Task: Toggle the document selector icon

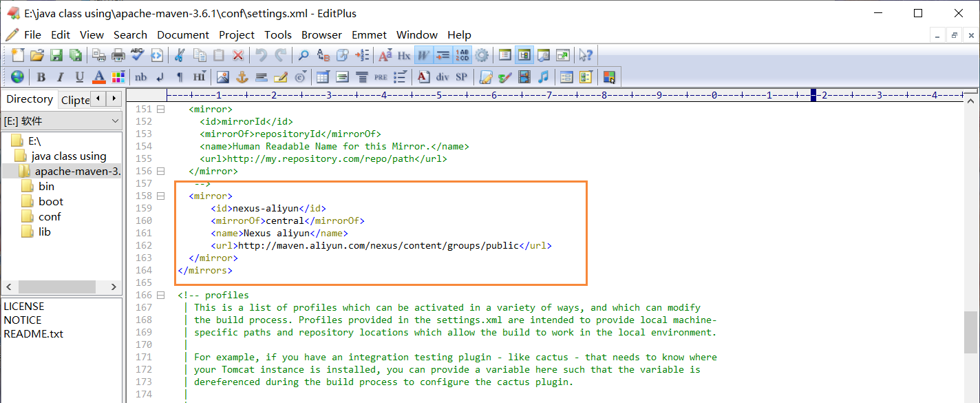Action: [x=505, y=55]
